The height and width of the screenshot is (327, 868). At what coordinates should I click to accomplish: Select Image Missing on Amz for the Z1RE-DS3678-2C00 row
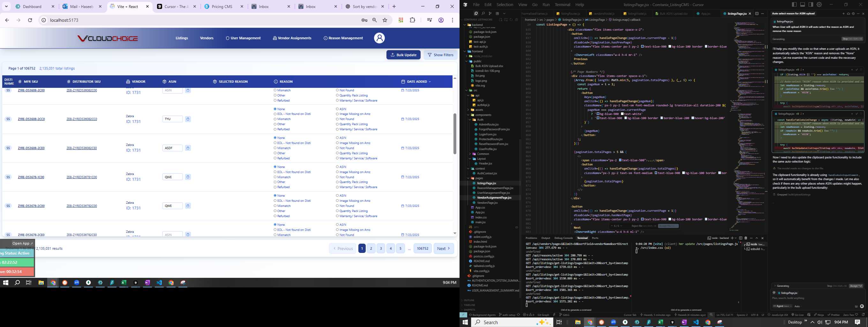click(x=337, y=201)
